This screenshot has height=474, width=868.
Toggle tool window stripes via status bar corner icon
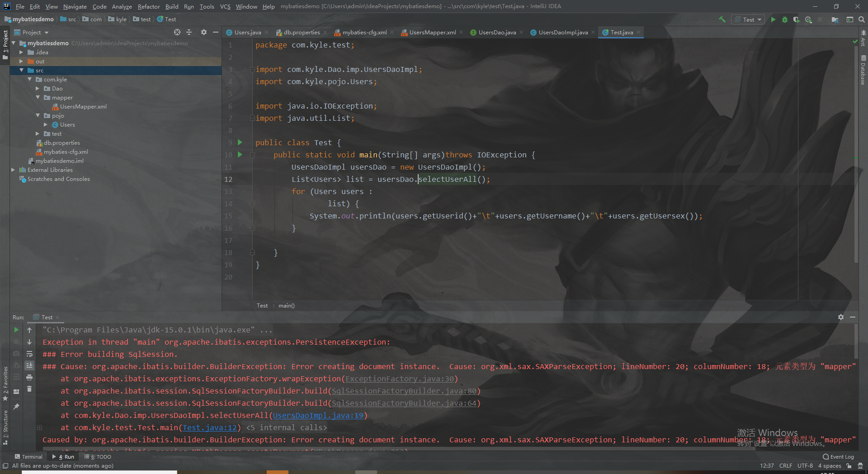click(5, 466)
